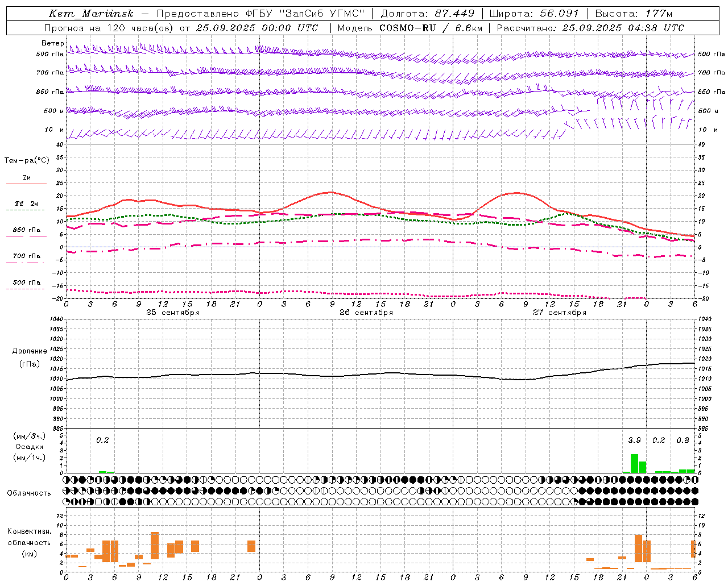The width and height of the screenshot is (728, 582).
Task: Click the 0.2 precipitation value on 25 сентября
Action: (x=102, y=440)
